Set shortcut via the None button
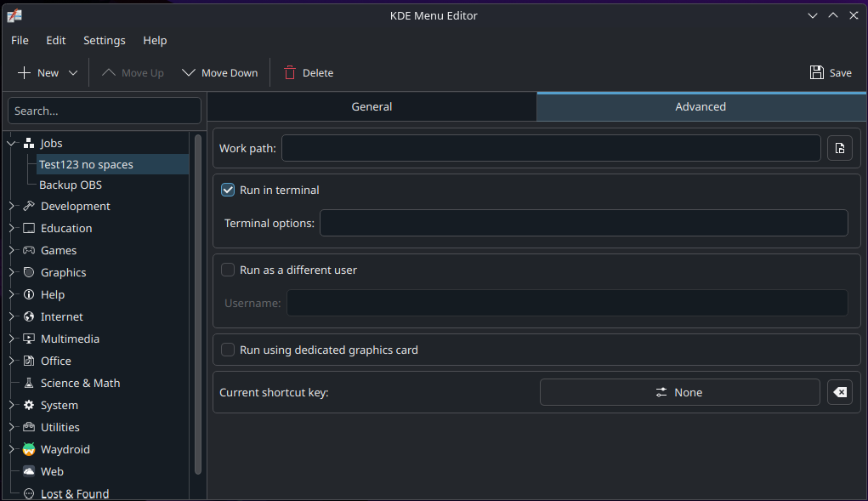Viewport: 868px width, 501px height. coord(679,392)
